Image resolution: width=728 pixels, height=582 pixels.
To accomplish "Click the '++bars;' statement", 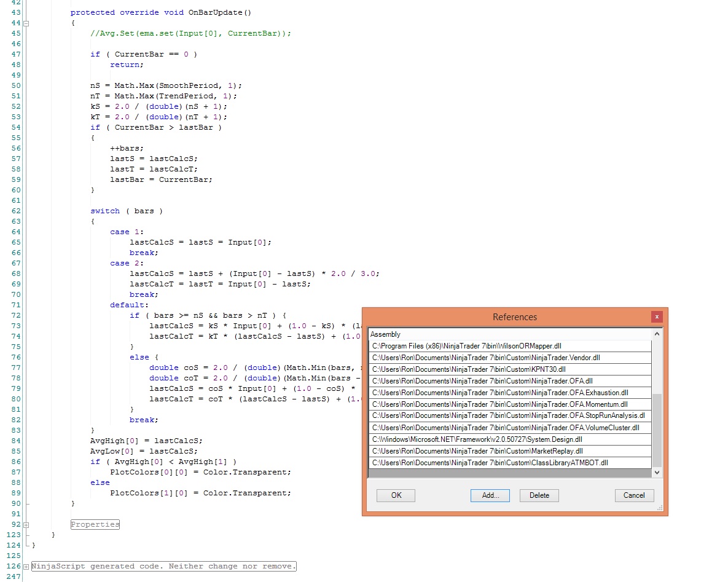I will pos(127,148).
